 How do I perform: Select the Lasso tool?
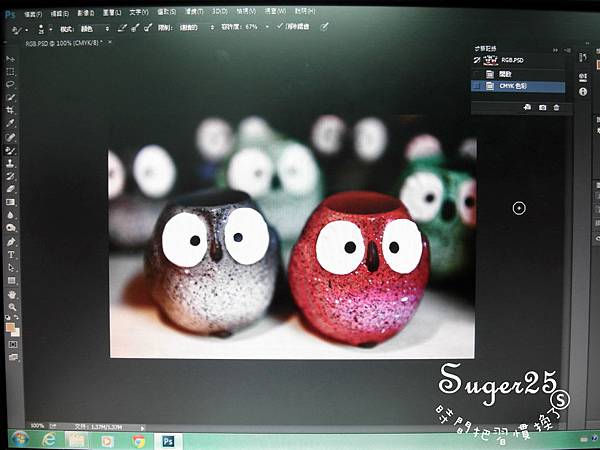click(x=11, y=84)
